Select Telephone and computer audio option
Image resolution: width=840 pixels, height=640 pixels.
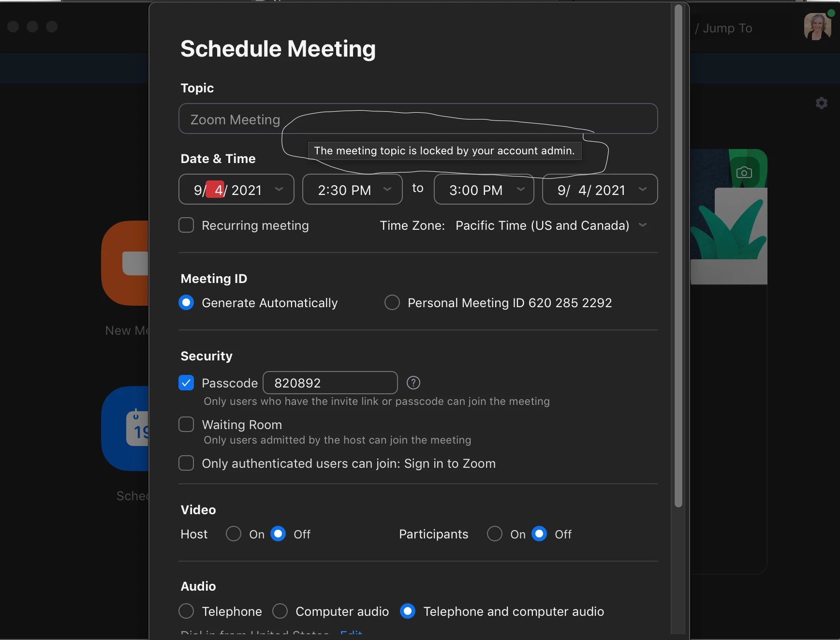coord(408,611)
